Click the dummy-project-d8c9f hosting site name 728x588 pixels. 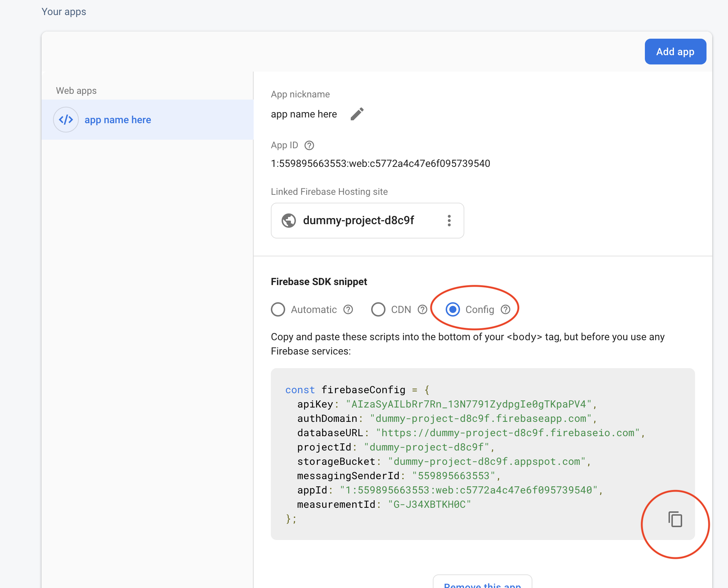(358, 221)
